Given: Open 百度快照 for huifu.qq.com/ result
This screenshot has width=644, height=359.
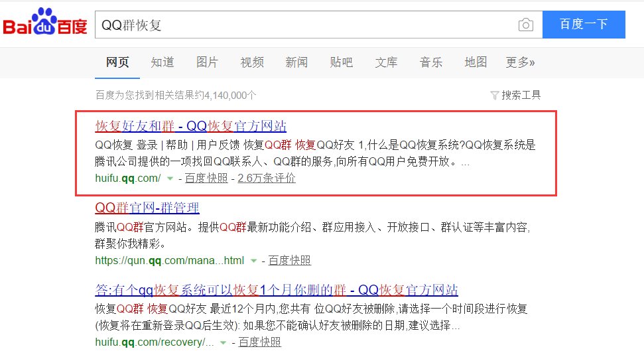Looking at the screenshot, I should pyautogui.click(x=206, y=179).
